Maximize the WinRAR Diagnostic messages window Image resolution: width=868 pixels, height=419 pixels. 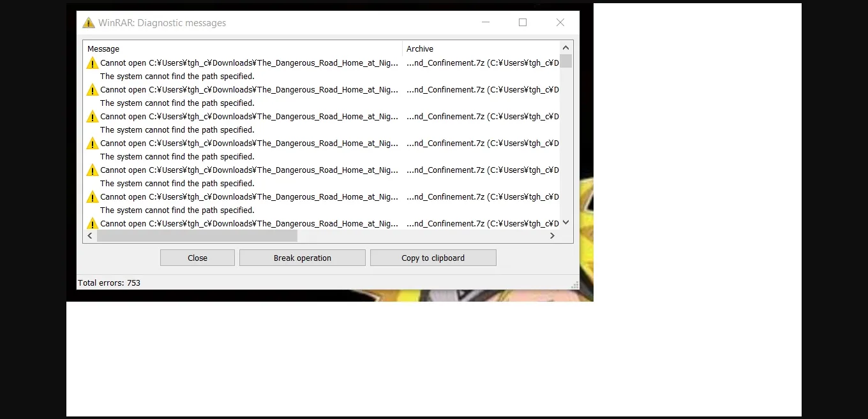tap(523, 22)
